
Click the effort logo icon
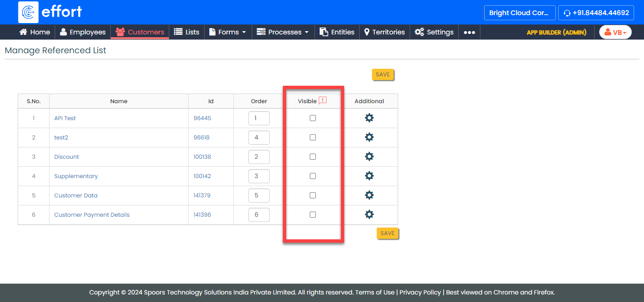(28, 12)
